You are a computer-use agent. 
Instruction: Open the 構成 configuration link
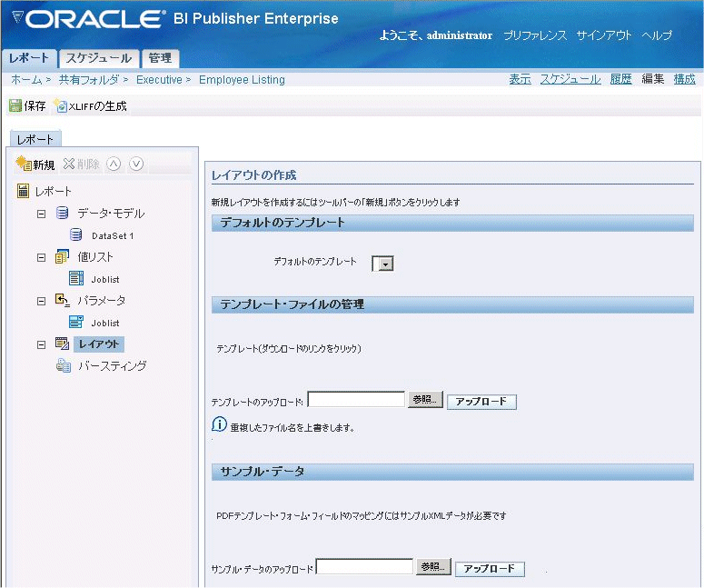pyautogui.click(x=685, y=79)
